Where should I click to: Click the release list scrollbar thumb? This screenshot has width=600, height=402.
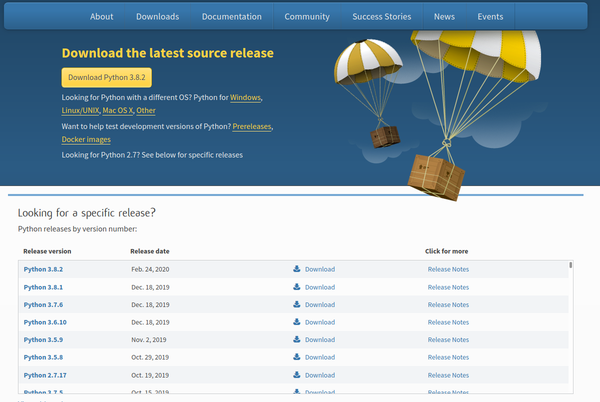(571, 265)
